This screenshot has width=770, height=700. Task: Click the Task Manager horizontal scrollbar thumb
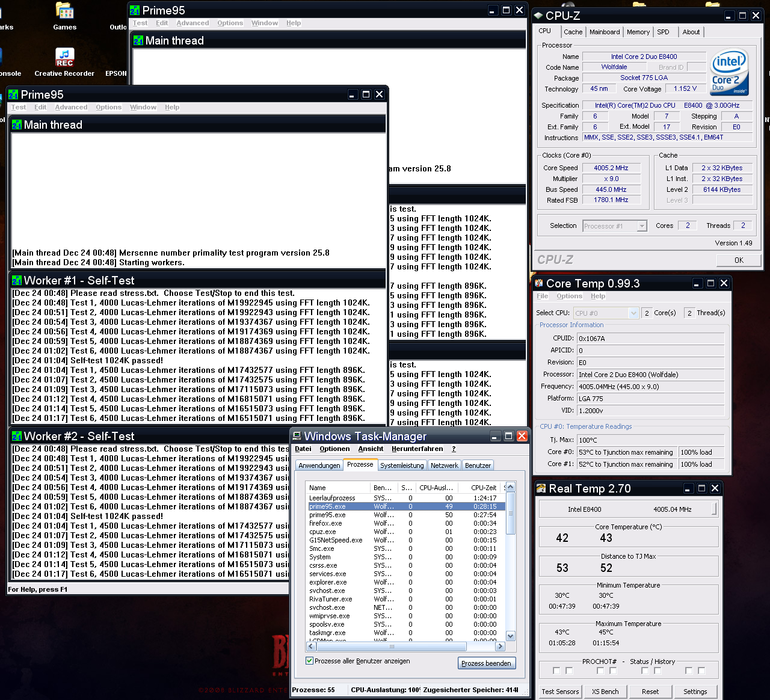(x=392, y=646)
